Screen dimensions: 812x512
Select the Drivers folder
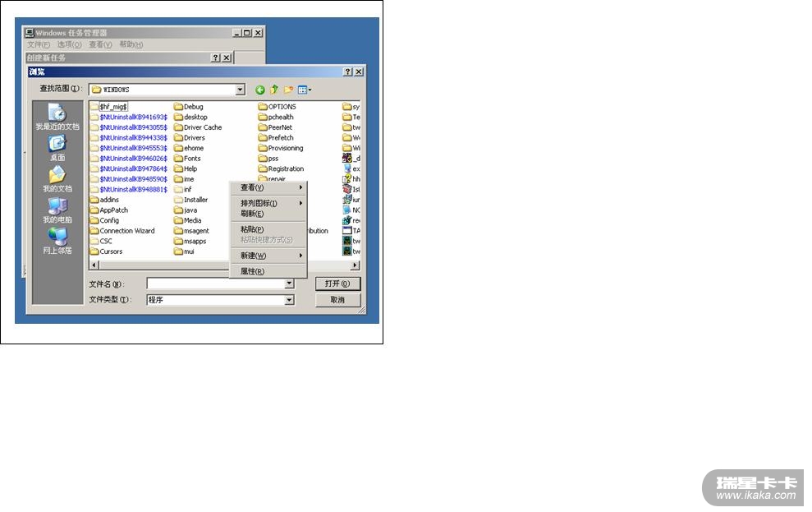click(x=190, y=138)
